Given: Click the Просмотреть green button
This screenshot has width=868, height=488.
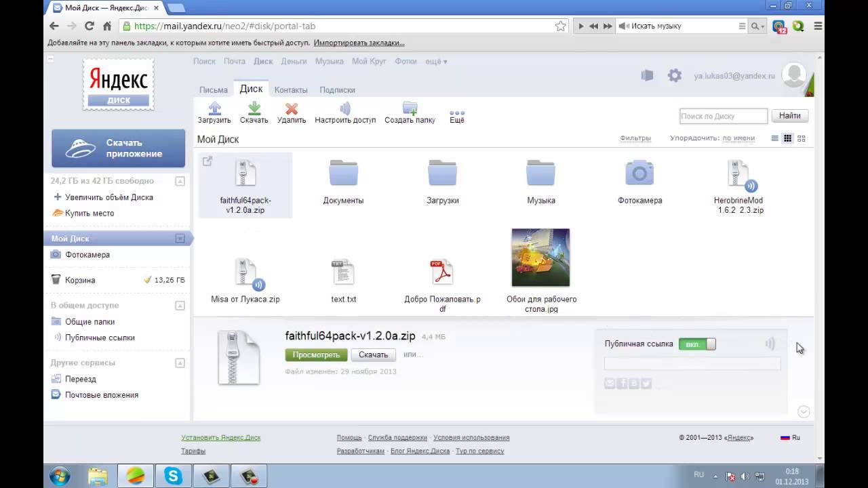Looking at the screenshot, I should [x=316, y=354].
